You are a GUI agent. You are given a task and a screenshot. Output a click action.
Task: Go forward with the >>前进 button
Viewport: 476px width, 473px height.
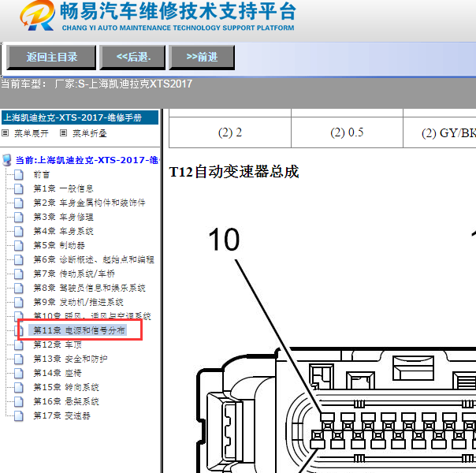click(202, 58)
